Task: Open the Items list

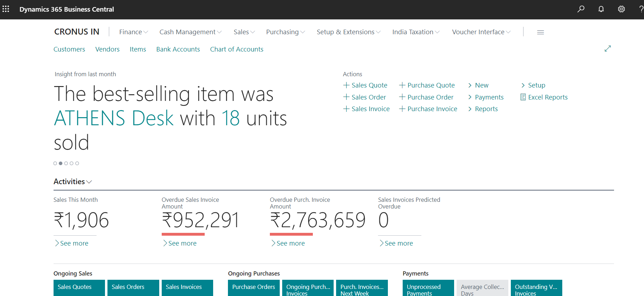Action: coord(138,49)
